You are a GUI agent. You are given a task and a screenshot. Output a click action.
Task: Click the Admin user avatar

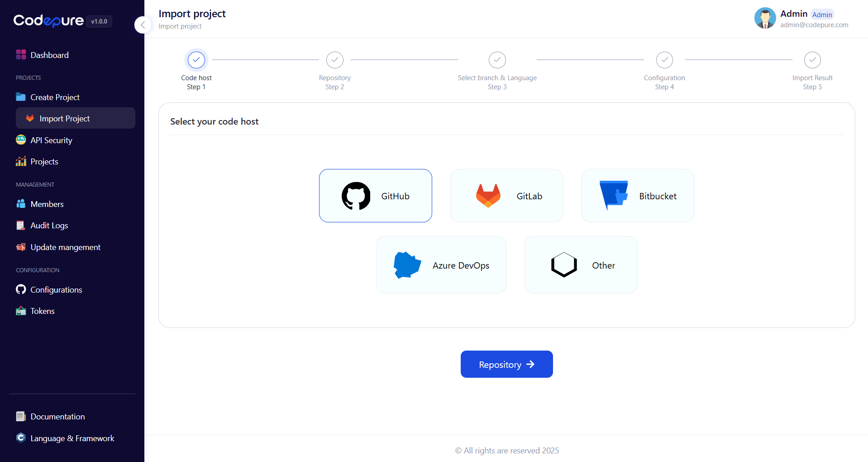click(x=765, y=18)
